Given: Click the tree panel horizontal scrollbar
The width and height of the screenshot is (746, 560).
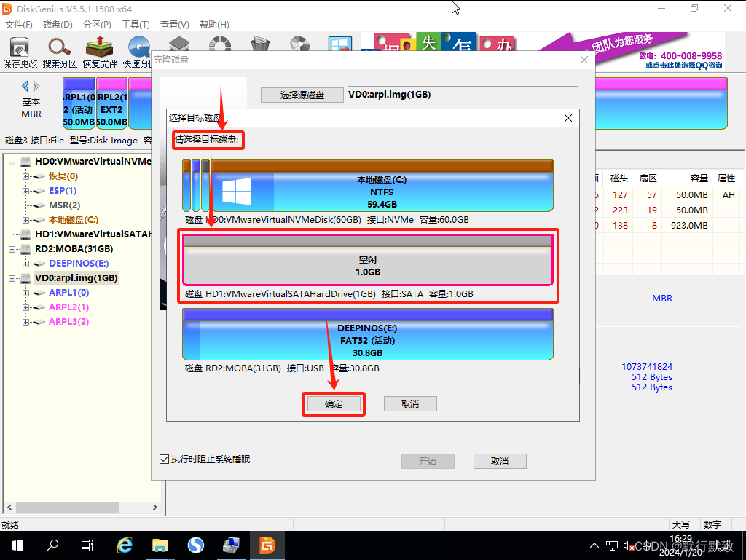Looking at the screenshot, I should [66, 508].
